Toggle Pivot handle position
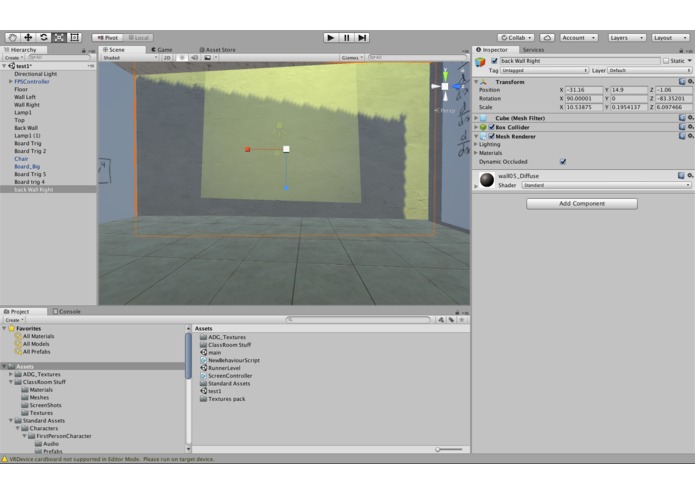The width and height of the screenshot is (695, 494). 108,38
